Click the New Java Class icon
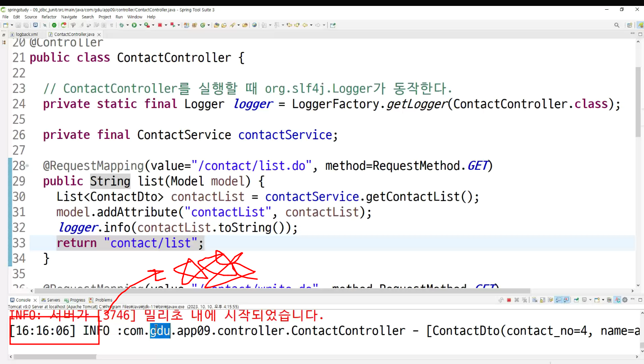The image size is (644, 364). coord(203,25)
